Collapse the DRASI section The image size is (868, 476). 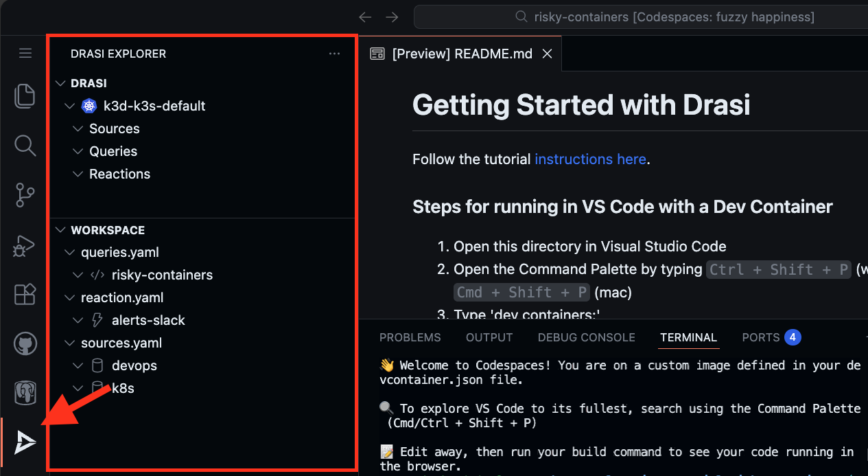[89, 83]
